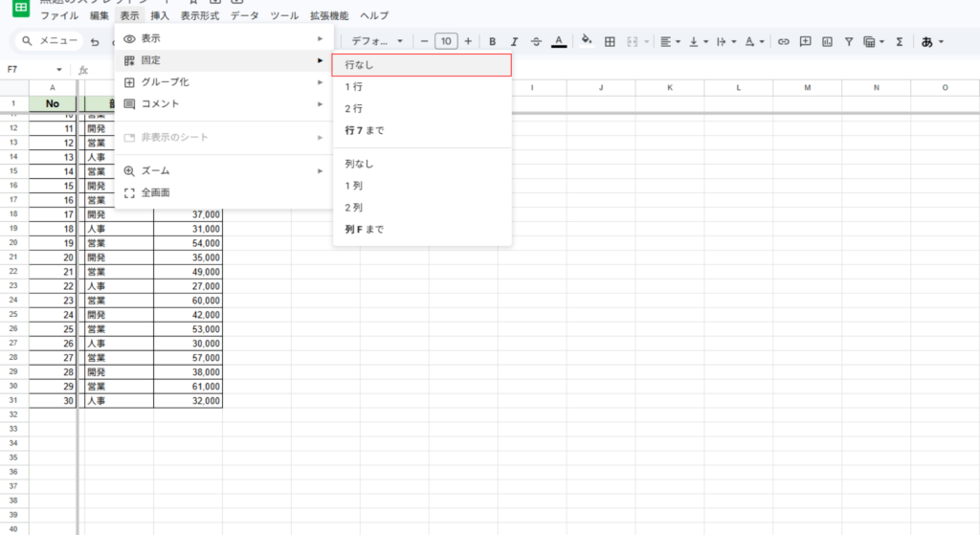The width and height of the screenshot is (980, 535).
Task: Insert a chart using toolbar icon
Action: (x=826, y=41)
